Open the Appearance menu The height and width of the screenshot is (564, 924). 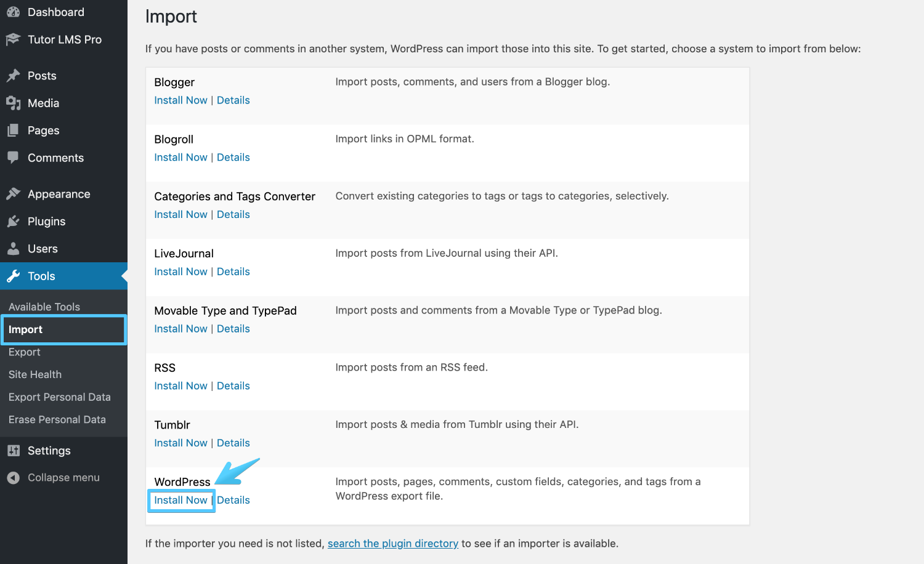59,194
